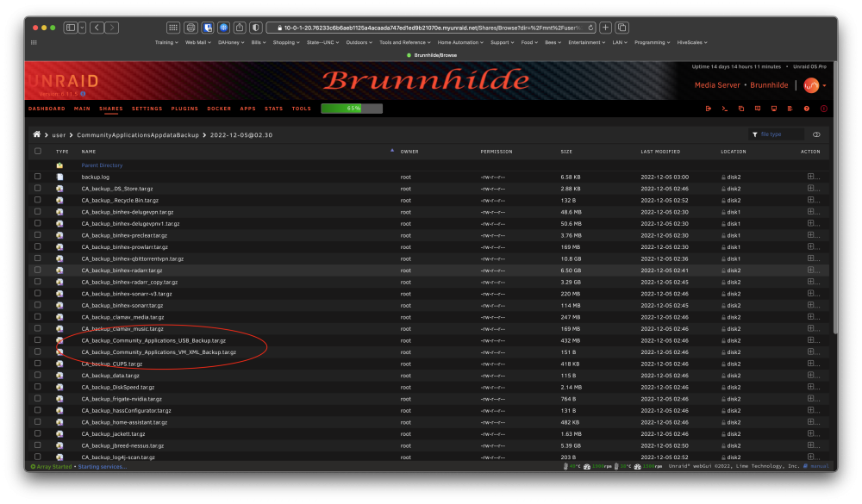Open the SETTINGS menu tab
Viewport: 862px width, 504px height.
point(147,109)
